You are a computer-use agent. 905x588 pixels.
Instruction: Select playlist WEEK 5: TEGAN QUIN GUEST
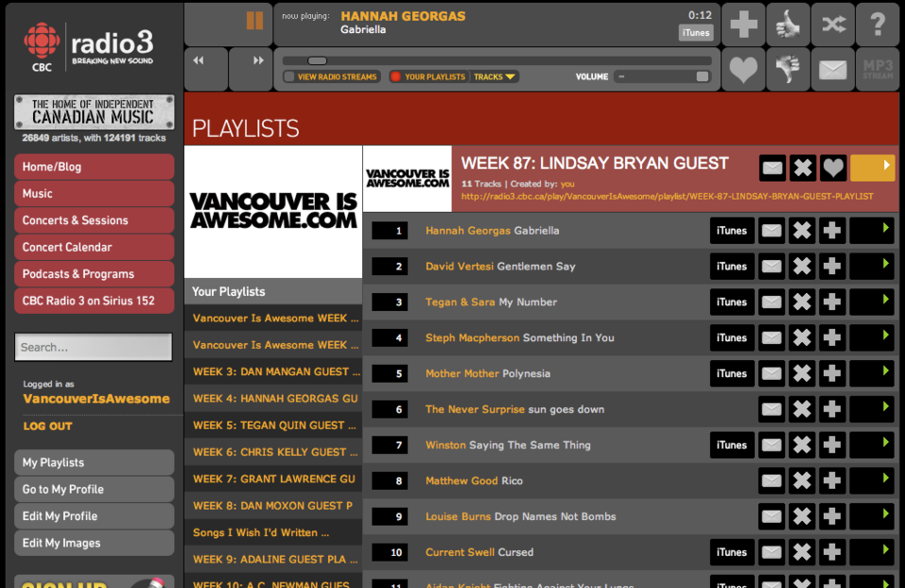(x=273, y=426)
